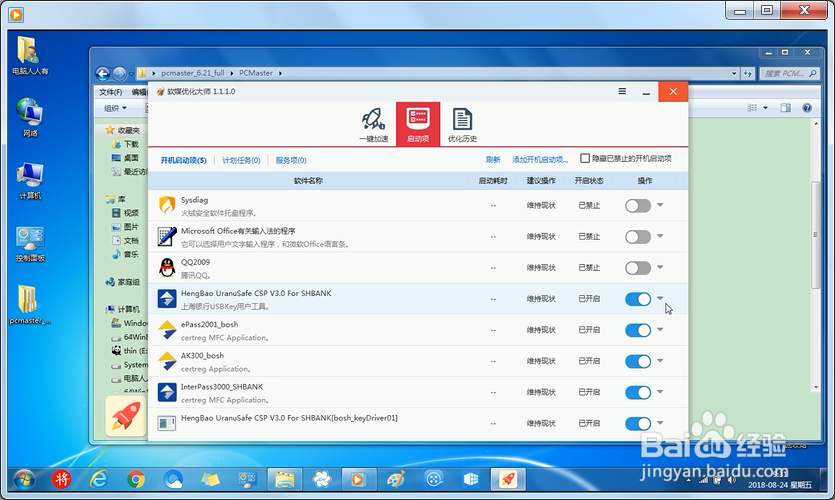The image size is (835, 500).
Task: Open the 一键加速 rocket tab
Action: click(373, 125)
